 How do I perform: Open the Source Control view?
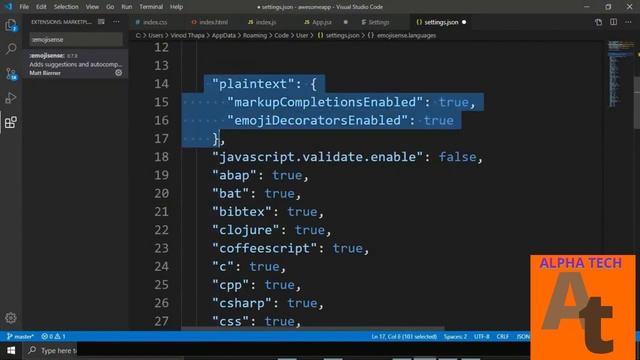click(11, 74)
